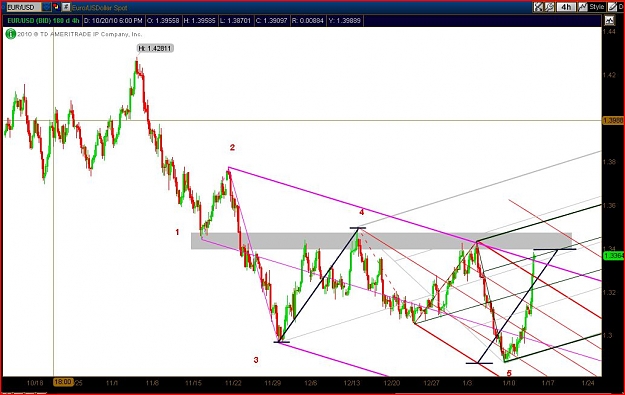The height and width of the screenshot is (395, 625).
Task: Click the wave label 5 on chart
Action: point(509,373)
